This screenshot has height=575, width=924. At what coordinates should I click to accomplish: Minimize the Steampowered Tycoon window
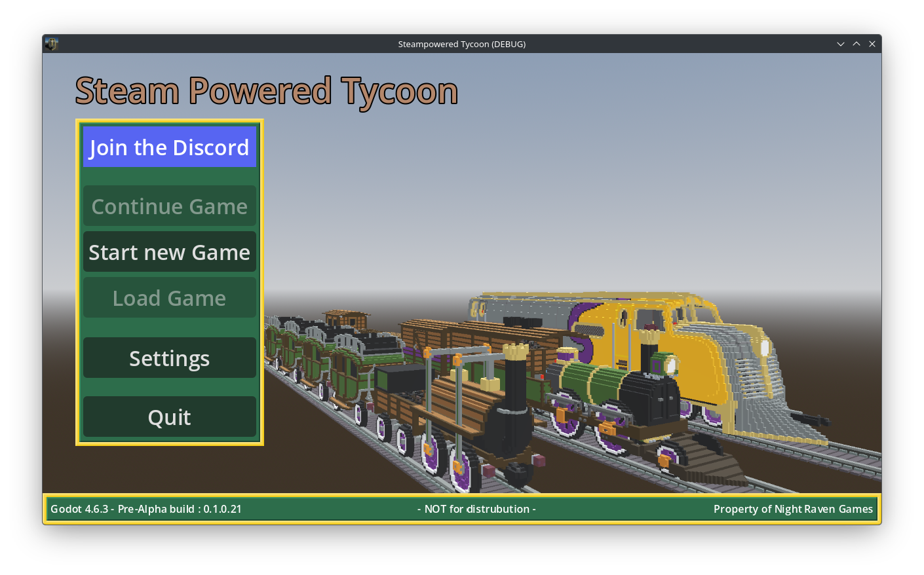pyautogui.click(x=841, y=44)
